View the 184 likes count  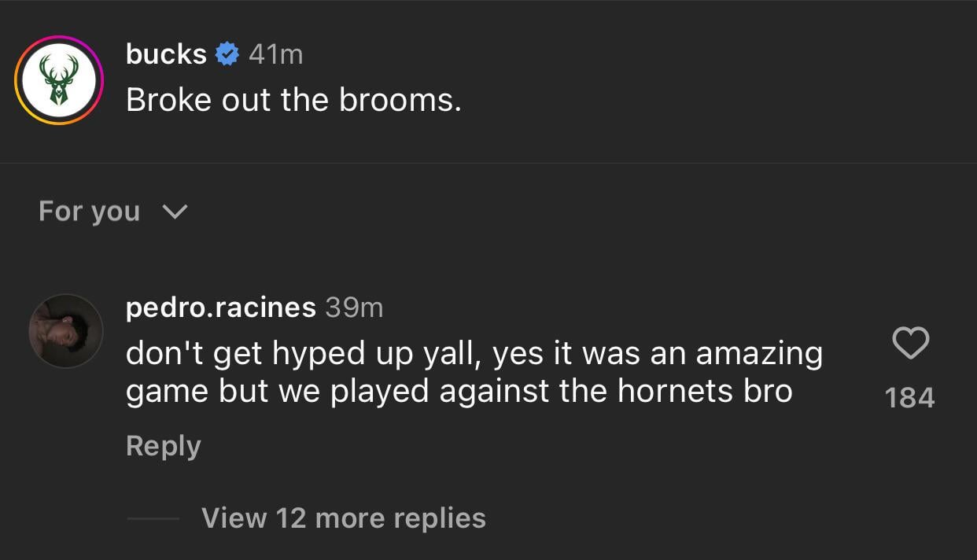[909, 398]
